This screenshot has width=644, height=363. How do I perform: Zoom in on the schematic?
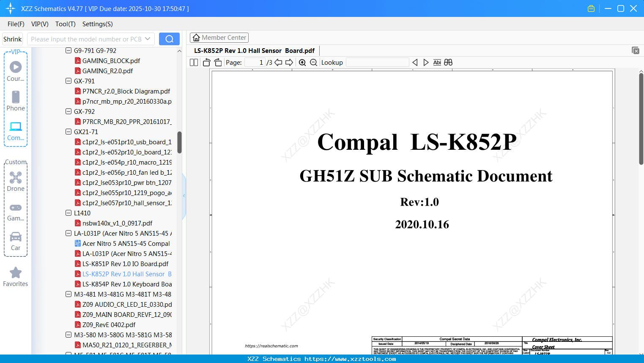(302, 62)
